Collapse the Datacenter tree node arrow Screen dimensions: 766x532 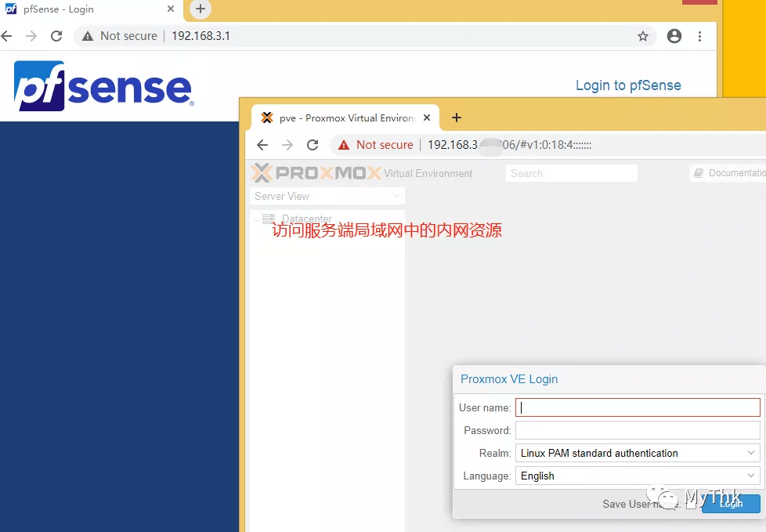[256, 219]
